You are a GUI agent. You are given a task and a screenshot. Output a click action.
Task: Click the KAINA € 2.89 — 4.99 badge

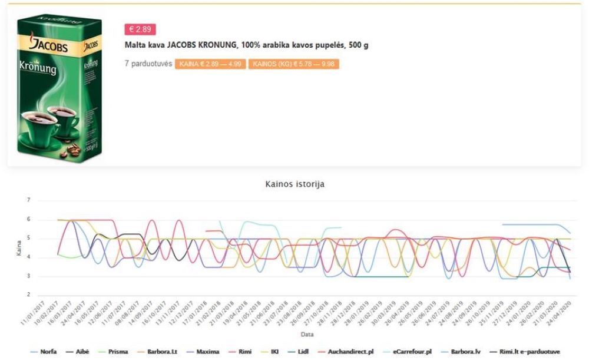[210, 64]
